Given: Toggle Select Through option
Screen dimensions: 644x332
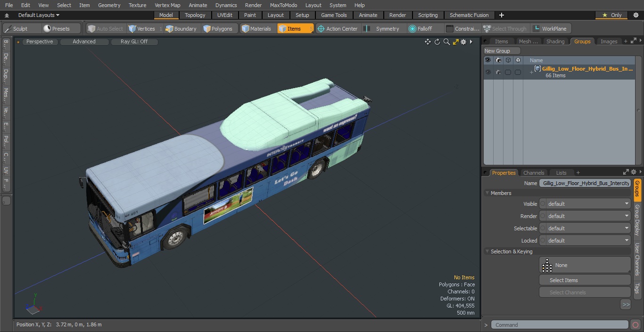Looking at the screenshot, I should coord(505,29).
